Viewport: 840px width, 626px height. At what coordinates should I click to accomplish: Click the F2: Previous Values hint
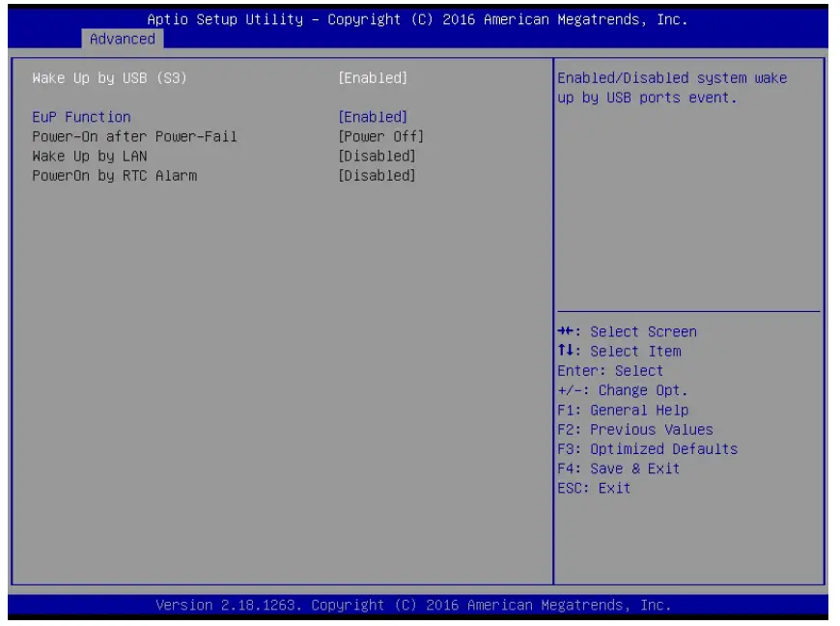635,429
